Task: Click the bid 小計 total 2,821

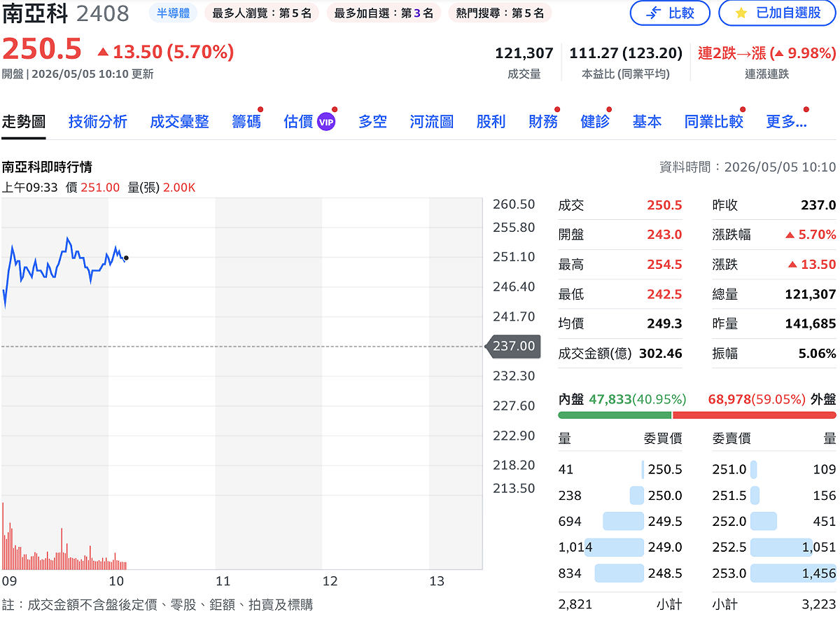Action: click(x=575, y=604)
